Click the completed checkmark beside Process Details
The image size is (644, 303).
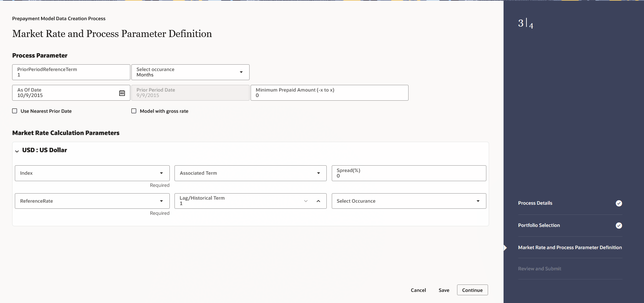pyautogui.click(x=619, y=203)
